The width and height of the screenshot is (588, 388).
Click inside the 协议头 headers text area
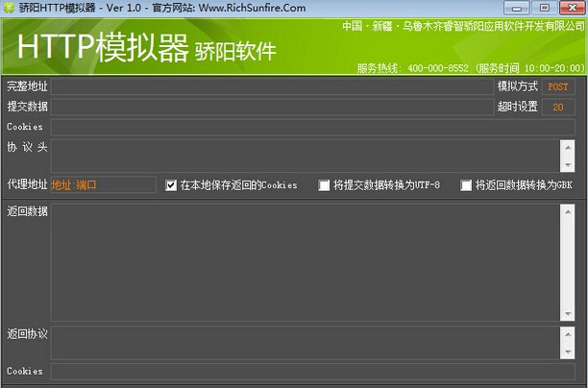(306, 156)
